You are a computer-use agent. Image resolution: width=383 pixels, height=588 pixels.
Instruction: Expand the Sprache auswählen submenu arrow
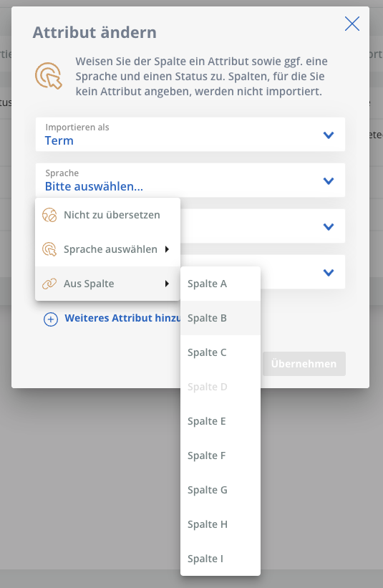click(x=167, y=249)
